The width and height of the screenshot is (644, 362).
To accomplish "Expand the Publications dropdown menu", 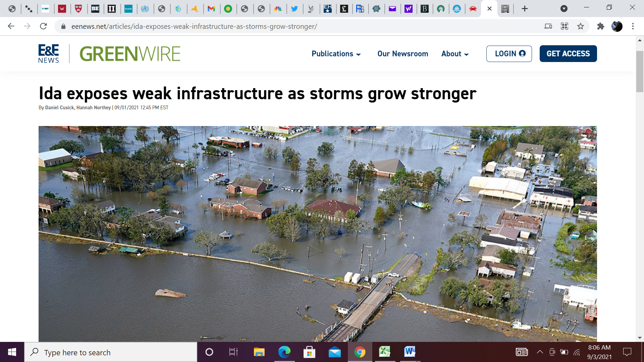I will click(x=336, y=54).
